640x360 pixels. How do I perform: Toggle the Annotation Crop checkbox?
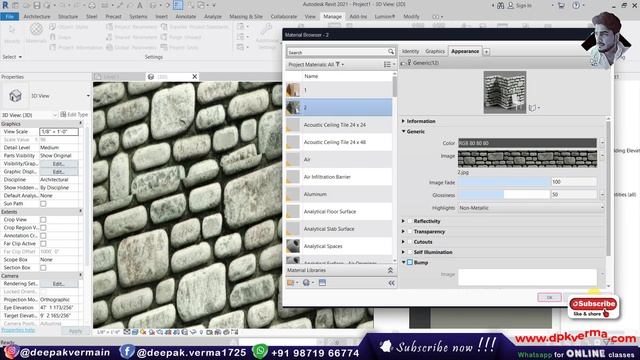(43, 236)
